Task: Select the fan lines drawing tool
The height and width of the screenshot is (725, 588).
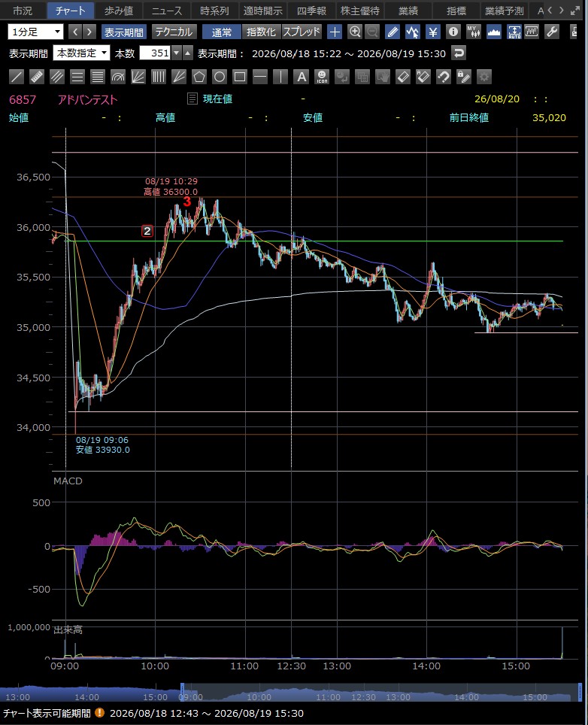Action: pyautogui.click(x=138, y=77)
